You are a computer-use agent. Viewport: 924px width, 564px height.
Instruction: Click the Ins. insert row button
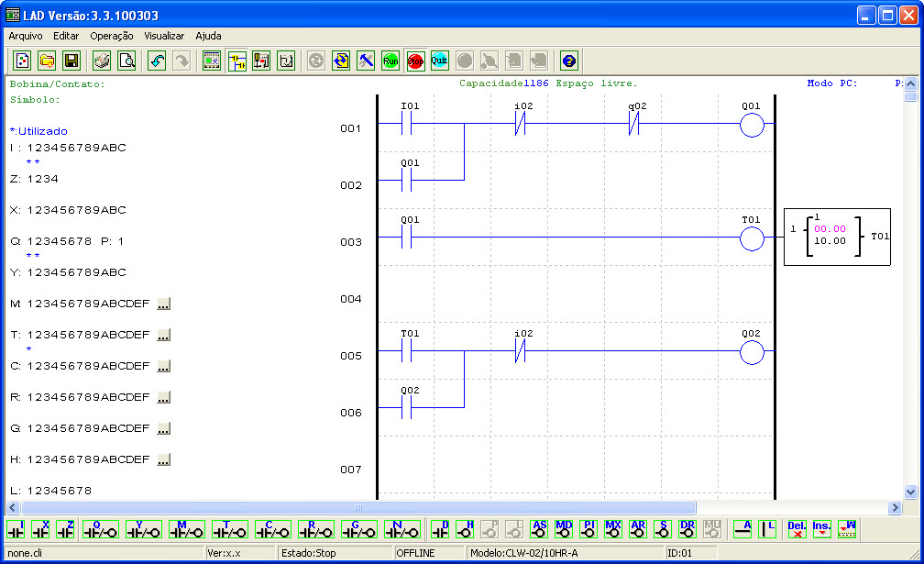822,529
